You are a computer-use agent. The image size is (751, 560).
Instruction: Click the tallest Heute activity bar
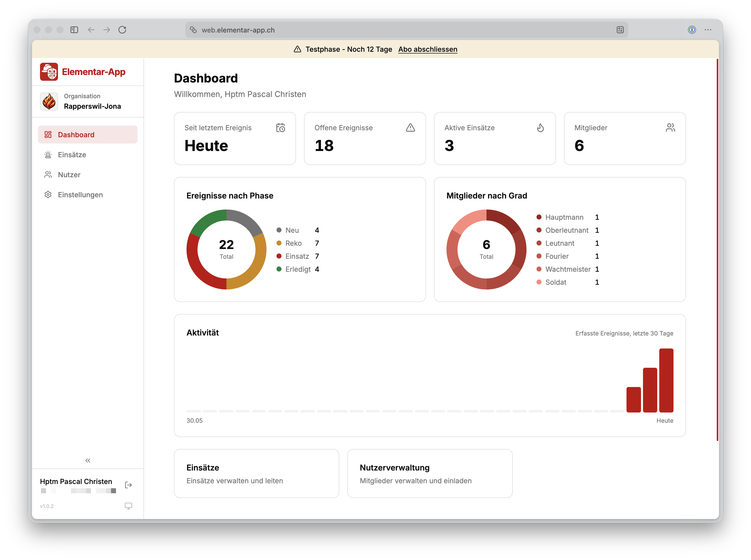click(666, 380)
